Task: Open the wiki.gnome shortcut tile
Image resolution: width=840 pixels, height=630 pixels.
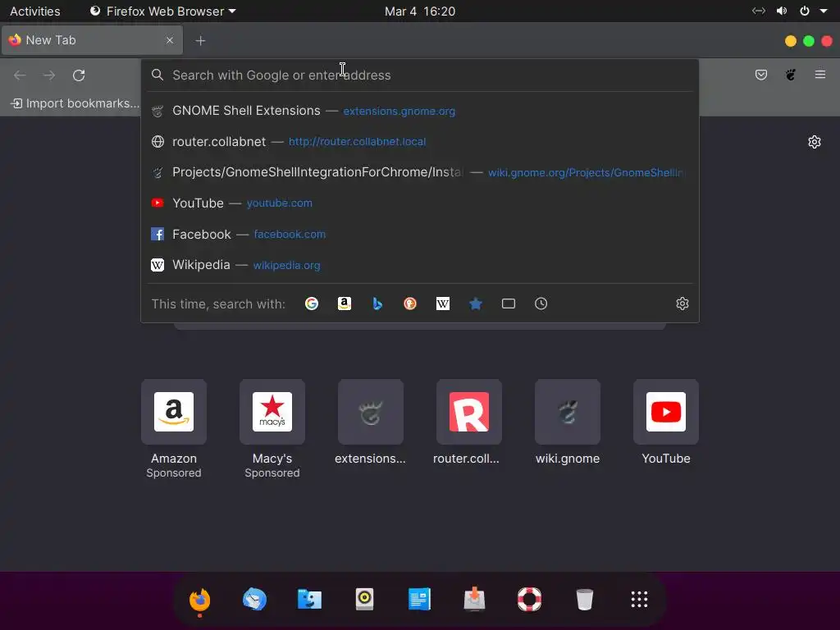Action: click(568, 412)
